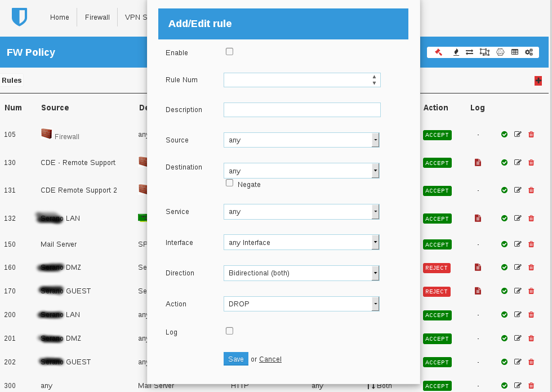Viewport: 552px width, 392px height.
Task: Open the Source dropdown
Action: (x=301, y=140)
